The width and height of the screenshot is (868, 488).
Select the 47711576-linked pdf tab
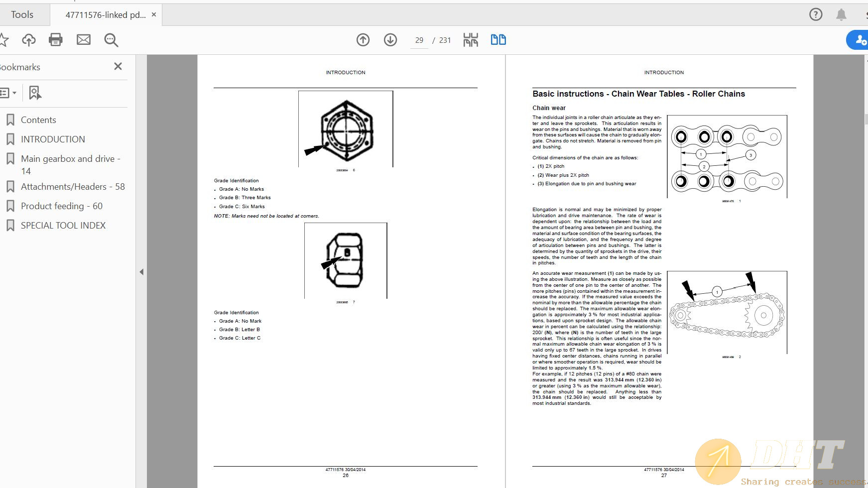[106, 15]
